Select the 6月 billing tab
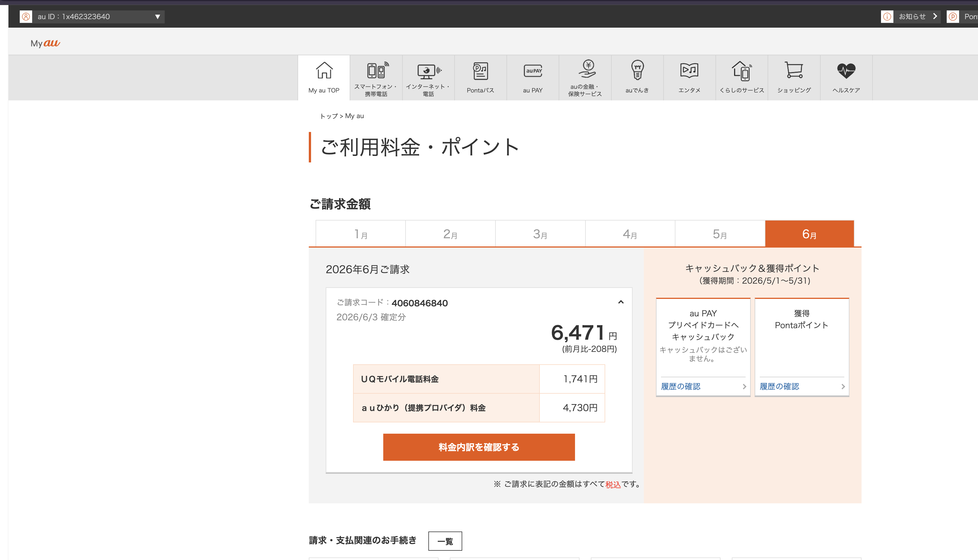The width and height of the screenshot is (978, 560). [x=810, y=233]
